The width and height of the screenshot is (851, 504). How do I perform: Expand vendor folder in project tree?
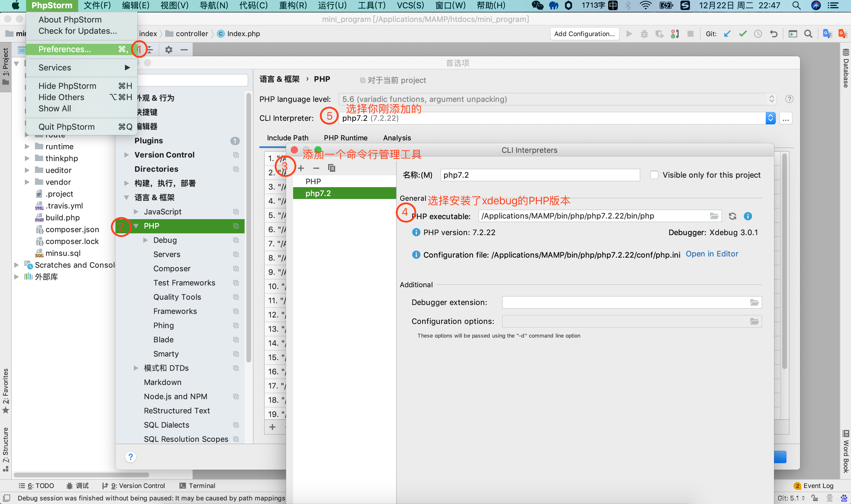point(27,182)
